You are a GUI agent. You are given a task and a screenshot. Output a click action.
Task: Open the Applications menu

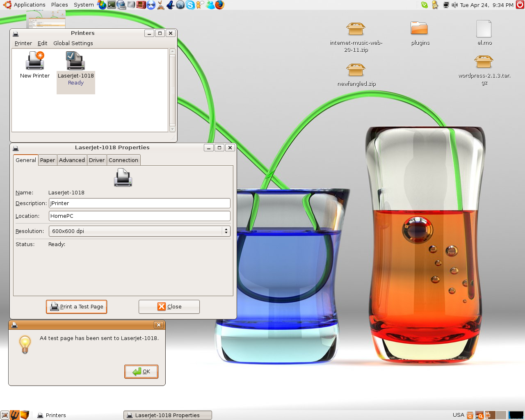(x=25, y=5)
